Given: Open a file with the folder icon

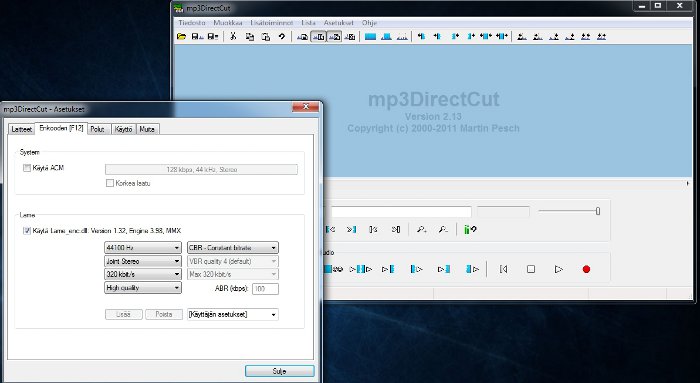Looking at the screenshot, I should pyautogui.click(x=181, y=37).
